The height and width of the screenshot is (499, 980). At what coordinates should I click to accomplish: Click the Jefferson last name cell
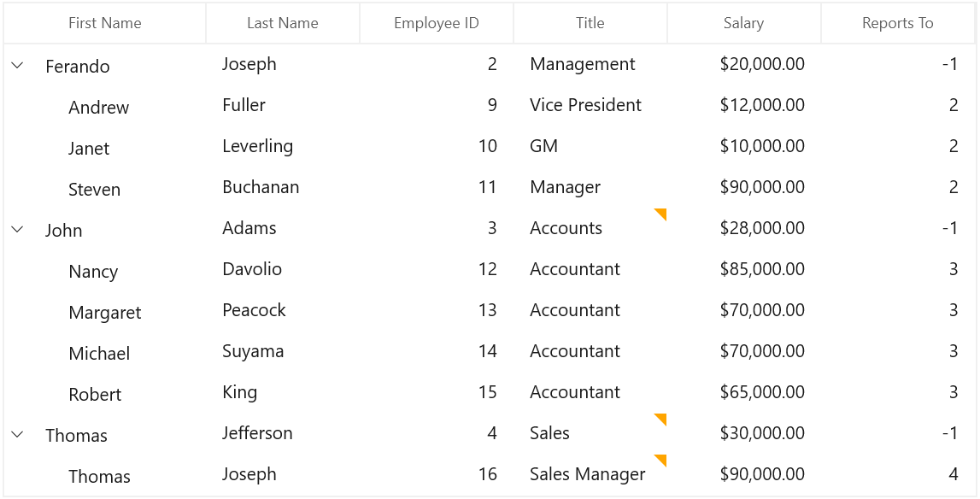(x=283, y=433)
